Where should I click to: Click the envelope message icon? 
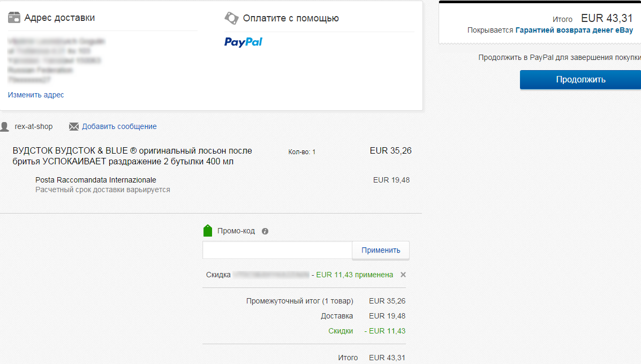coord(74,127)
